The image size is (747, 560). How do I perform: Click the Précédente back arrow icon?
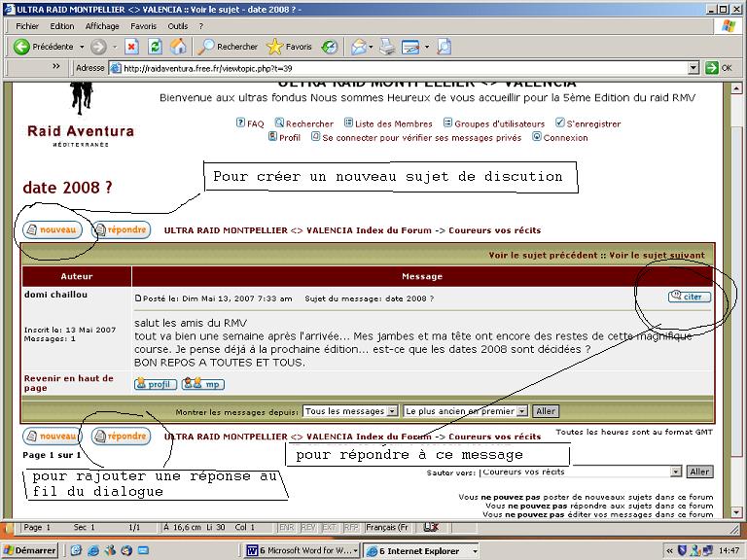tap(21, 47)
